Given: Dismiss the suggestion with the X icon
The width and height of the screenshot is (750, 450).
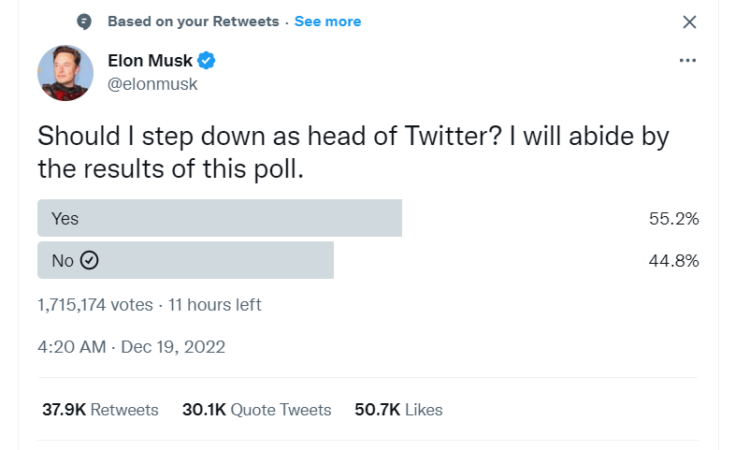Looking at the screenshot, I should (x=689, y=22).
